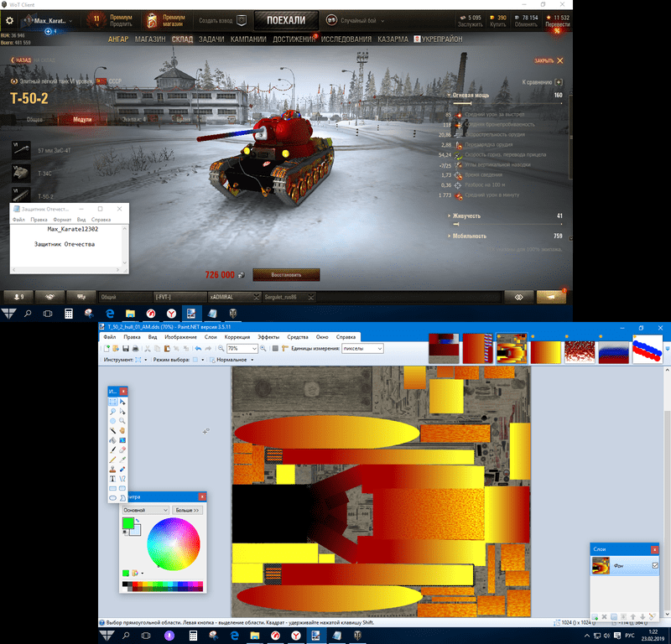The image size is (671, 644).
Task: Switch to the МАГАЗИН tab in WoT
Action: point(150,39)
